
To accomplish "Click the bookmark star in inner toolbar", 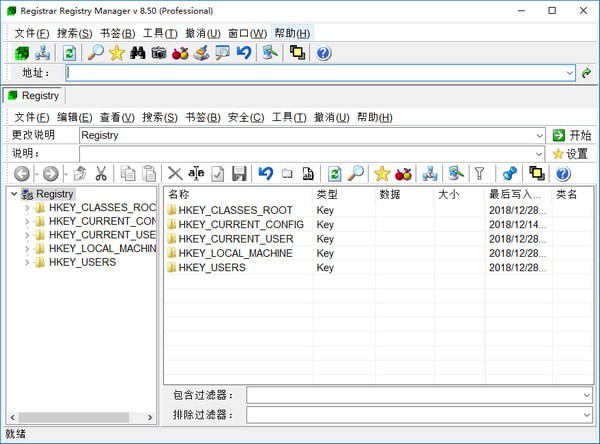I will pyautogui.click(x=382, y=174).
